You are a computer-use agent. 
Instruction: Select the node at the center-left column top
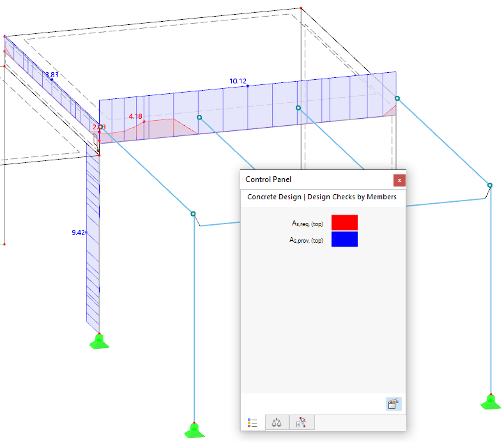click(x=193, y=214)
